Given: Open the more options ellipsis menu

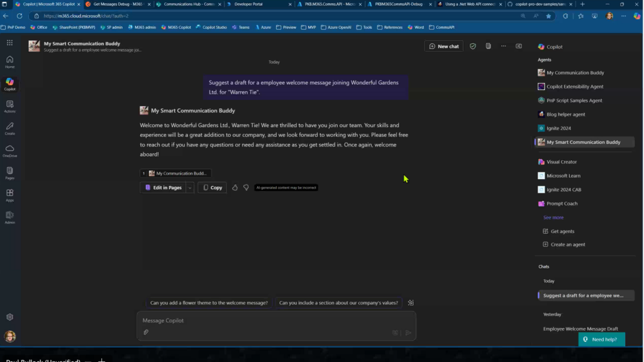Looking at the screenshot, I should coord(504,47).
